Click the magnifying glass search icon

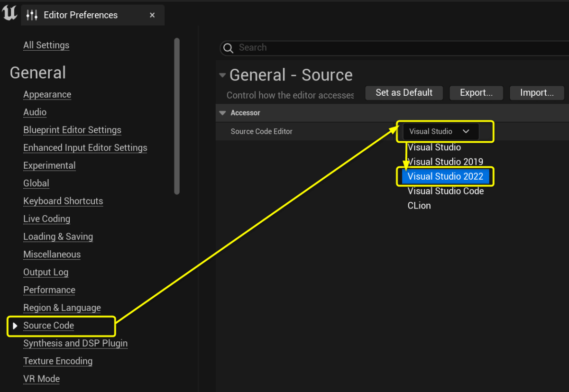228,48
